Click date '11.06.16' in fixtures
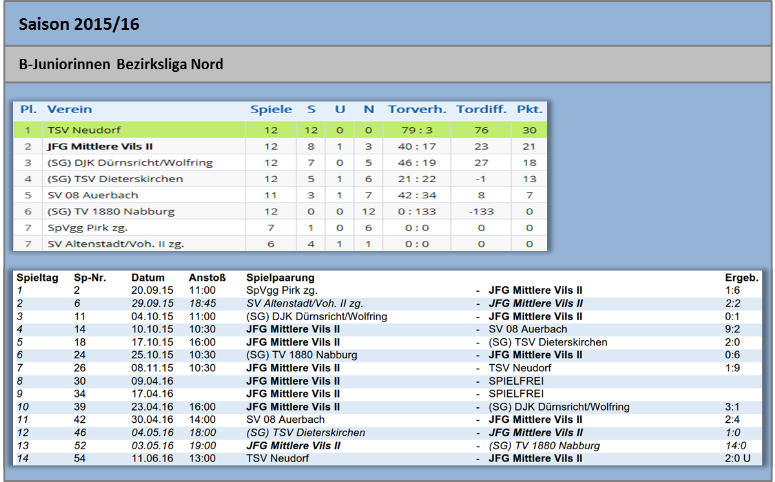 (152, 458)
